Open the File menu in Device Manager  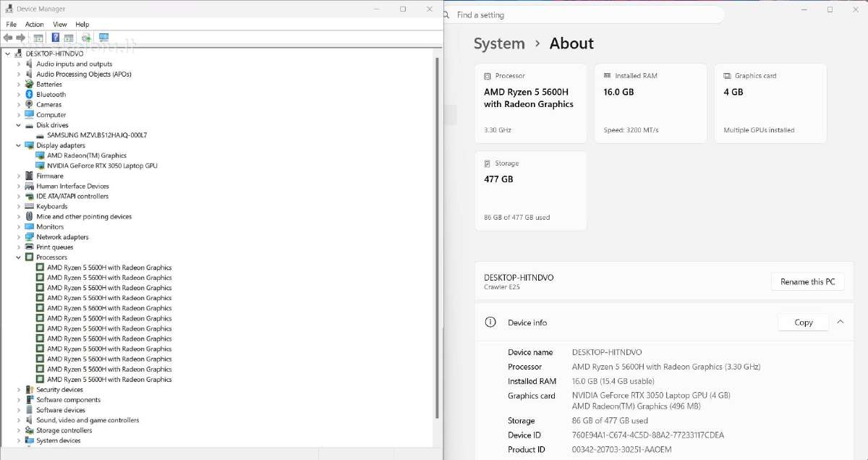click(11, 25)
